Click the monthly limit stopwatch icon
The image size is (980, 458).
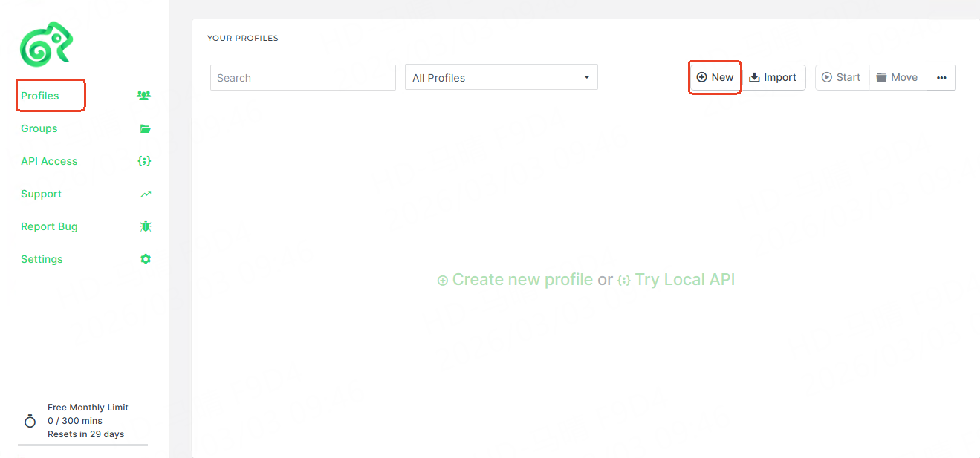pos(30,421)
